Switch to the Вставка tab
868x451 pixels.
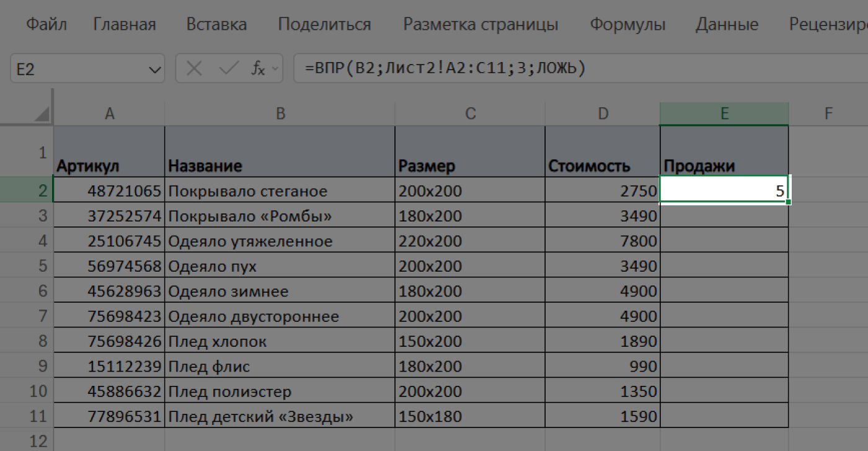(216, 24)
